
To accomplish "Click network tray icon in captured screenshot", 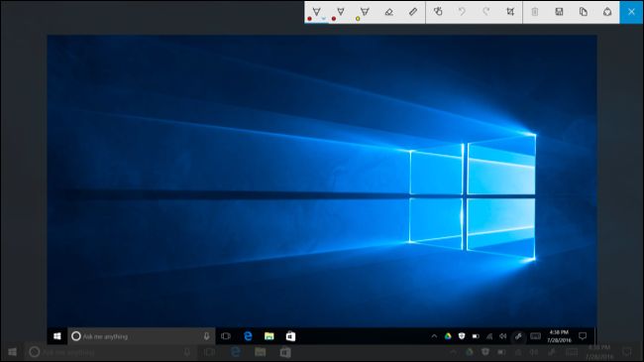I will pos(489,336).
